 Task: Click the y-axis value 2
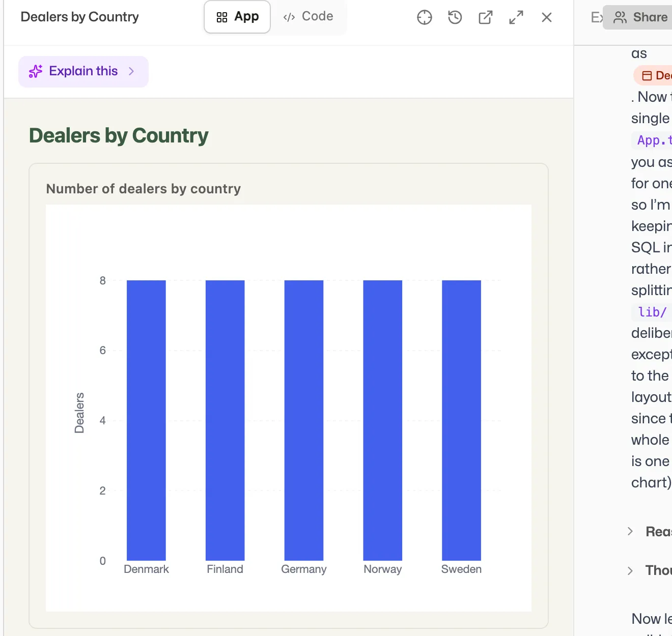103,491
